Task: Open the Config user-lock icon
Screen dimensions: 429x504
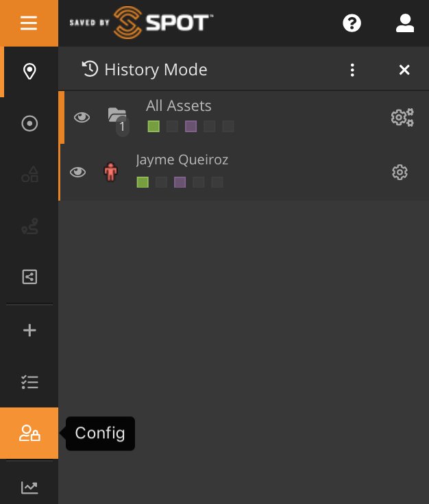Action: point(29,433)
